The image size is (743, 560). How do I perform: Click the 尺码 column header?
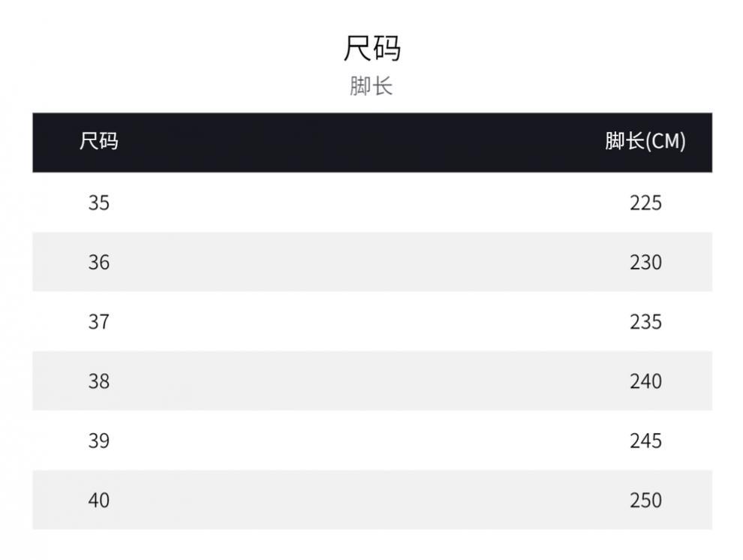99,141
